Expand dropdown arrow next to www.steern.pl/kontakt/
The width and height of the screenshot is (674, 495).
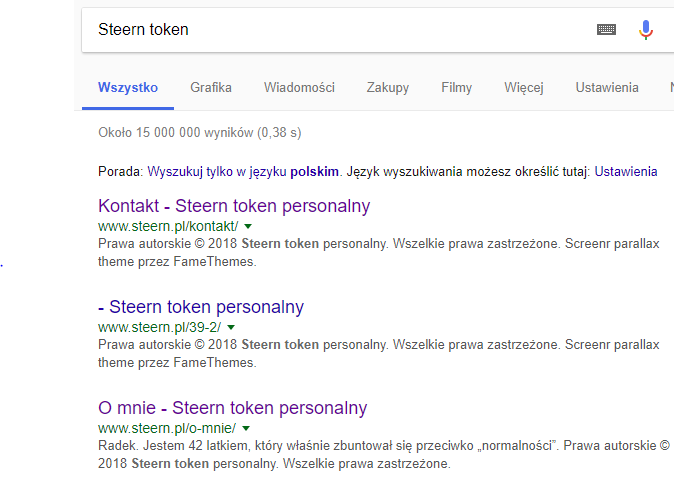[x=248, y=226]
